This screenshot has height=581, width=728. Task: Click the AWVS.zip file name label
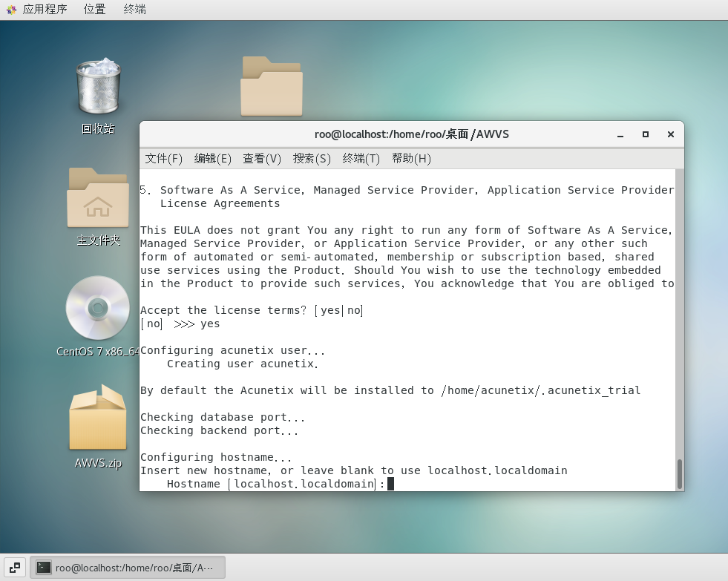click(98, 463)
